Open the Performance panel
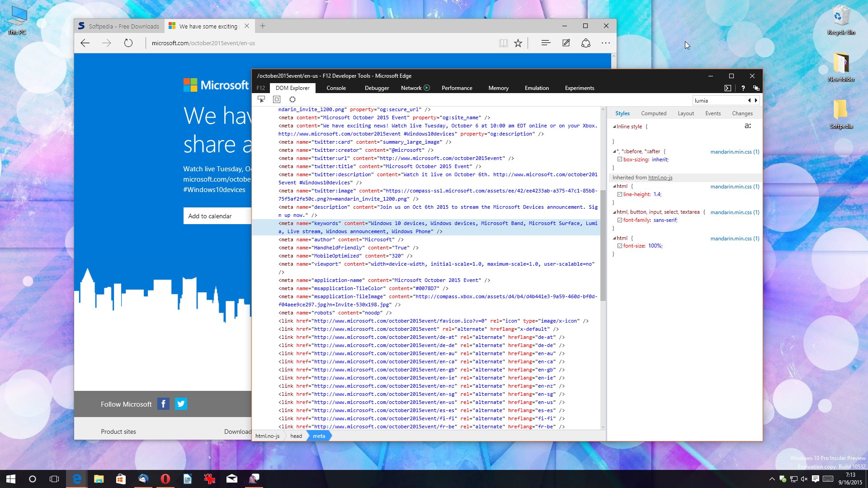Viewport: 868px width, 488px height. [x=457, y=88]
